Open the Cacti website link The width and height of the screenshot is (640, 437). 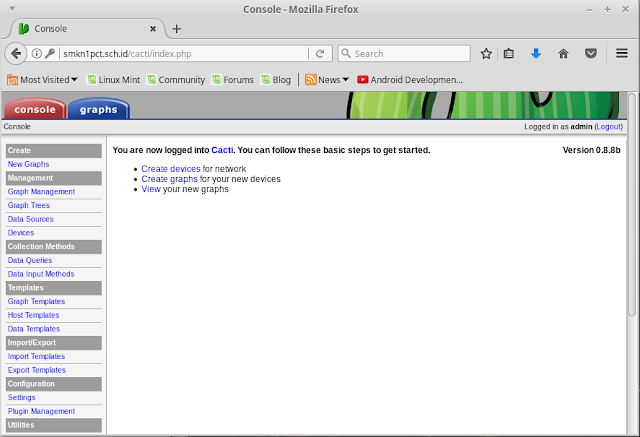pyautogui.click(x=222, y=150)
